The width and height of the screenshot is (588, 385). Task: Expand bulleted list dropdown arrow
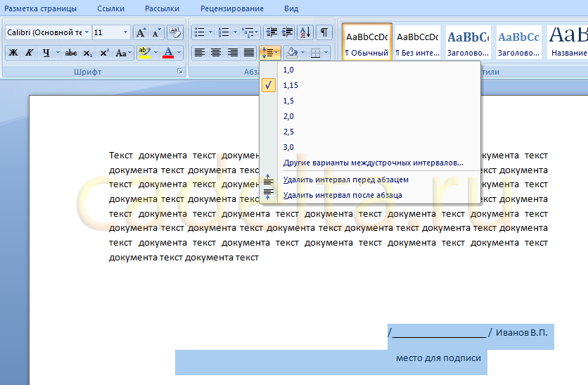210,32
